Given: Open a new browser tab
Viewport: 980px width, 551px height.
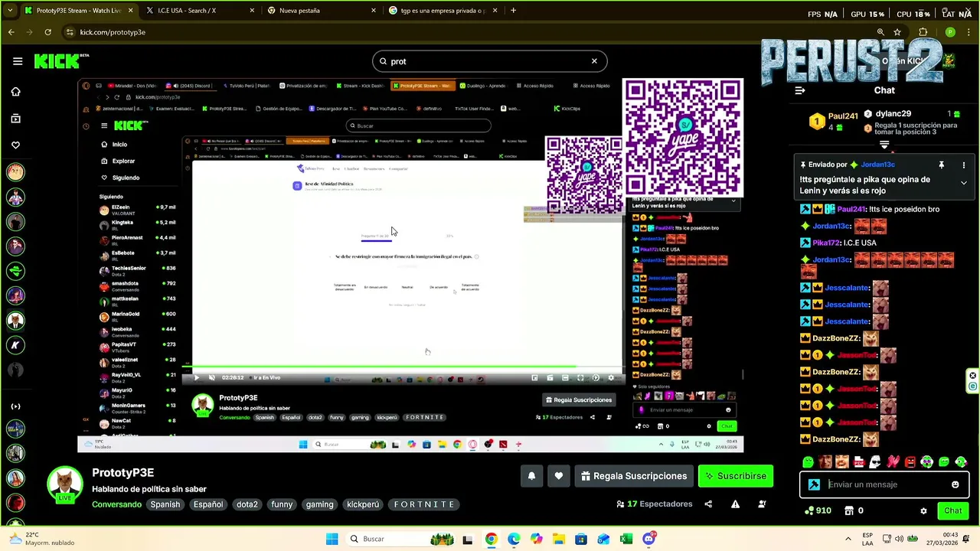Looking at the screenshot, I should (x=513, y=11).
